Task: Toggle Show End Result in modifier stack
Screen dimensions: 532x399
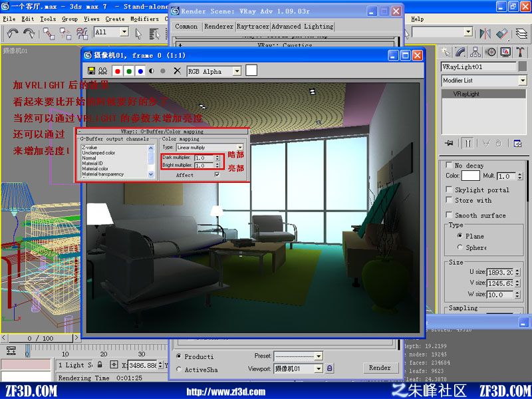Action: [x=468, y=143]
